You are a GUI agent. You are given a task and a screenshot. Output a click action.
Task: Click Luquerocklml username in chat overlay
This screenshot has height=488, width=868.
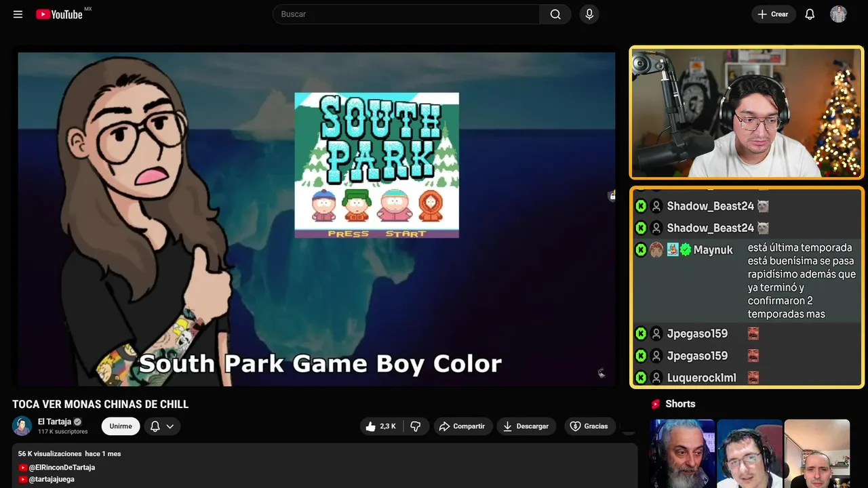701,378
